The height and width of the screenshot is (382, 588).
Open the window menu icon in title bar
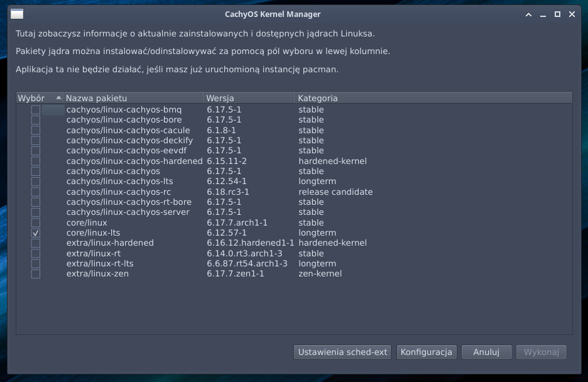17,14
